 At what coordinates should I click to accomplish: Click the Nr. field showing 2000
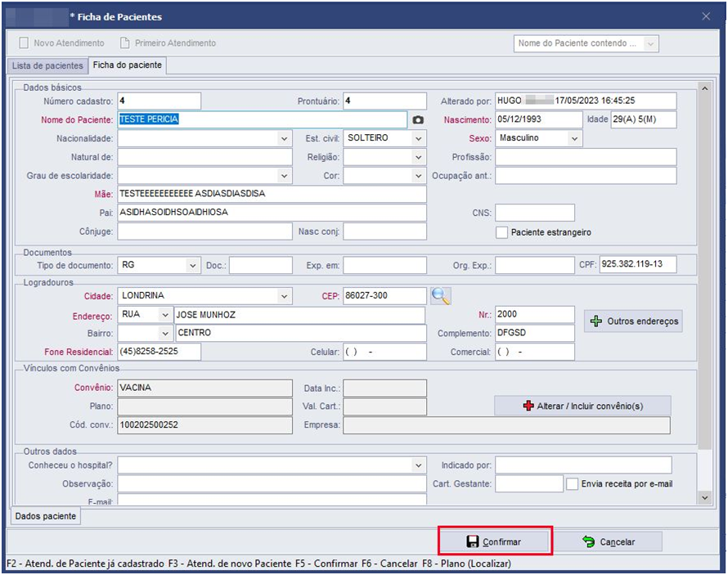535,315
